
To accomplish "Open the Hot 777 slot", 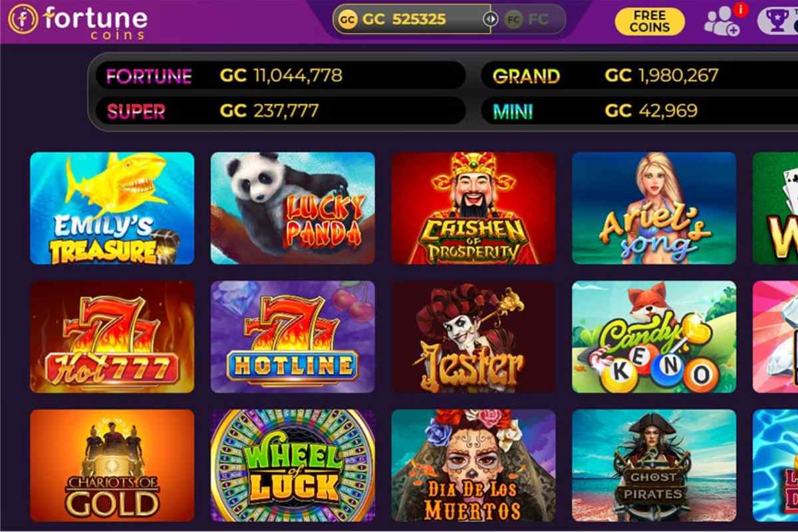I will click(112, 336).
